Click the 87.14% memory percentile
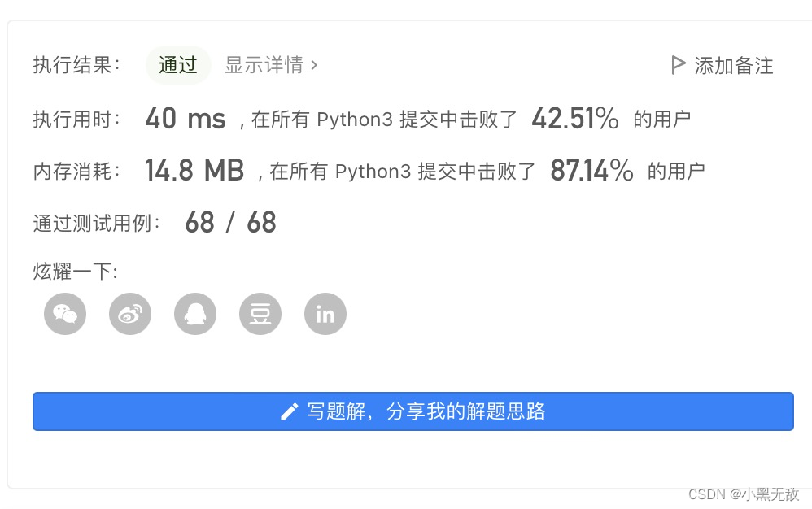 (x=592, y=170)
